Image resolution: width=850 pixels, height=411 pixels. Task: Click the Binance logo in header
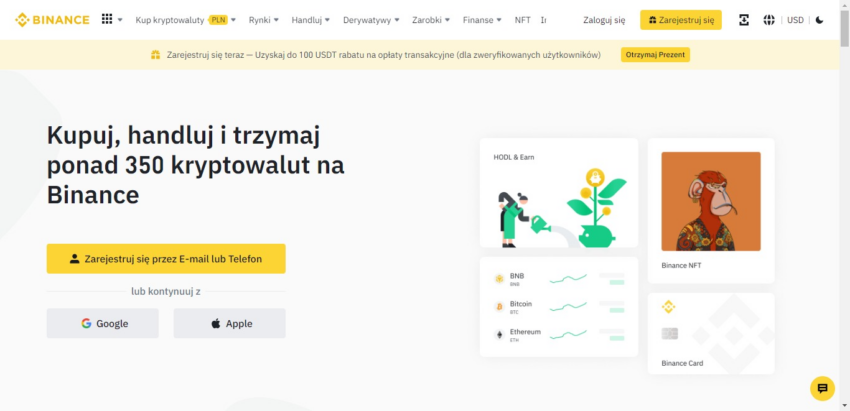tap(52, 19)
